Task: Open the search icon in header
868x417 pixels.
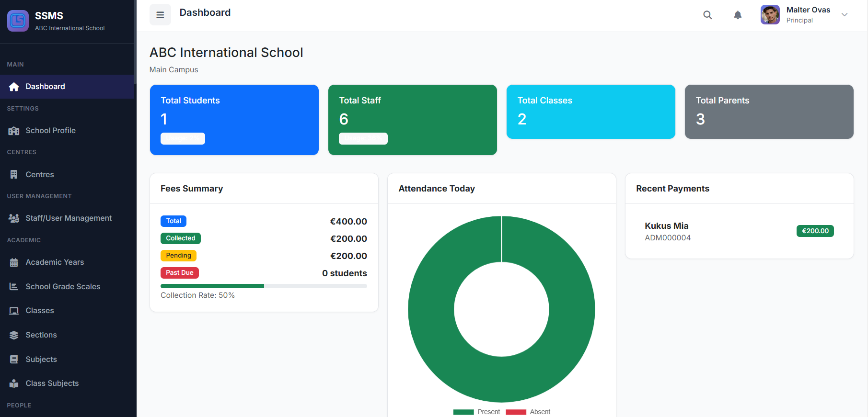Action: coord(707,15)
